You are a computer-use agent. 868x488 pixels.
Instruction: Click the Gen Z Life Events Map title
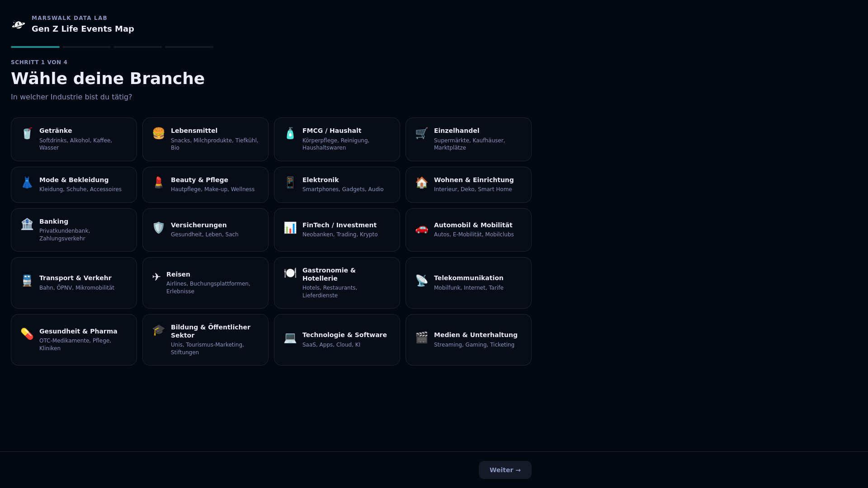[83, 29]
